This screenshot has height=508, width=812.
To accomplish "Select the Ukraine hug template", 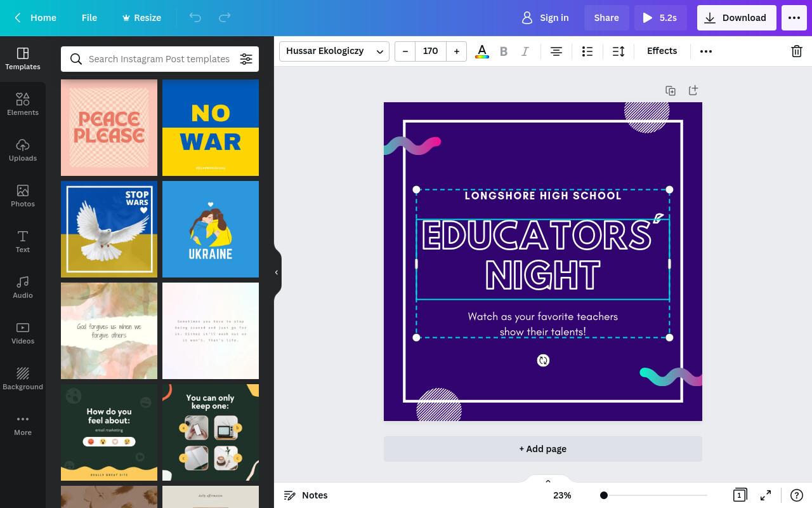I will (x=211, y=229).
